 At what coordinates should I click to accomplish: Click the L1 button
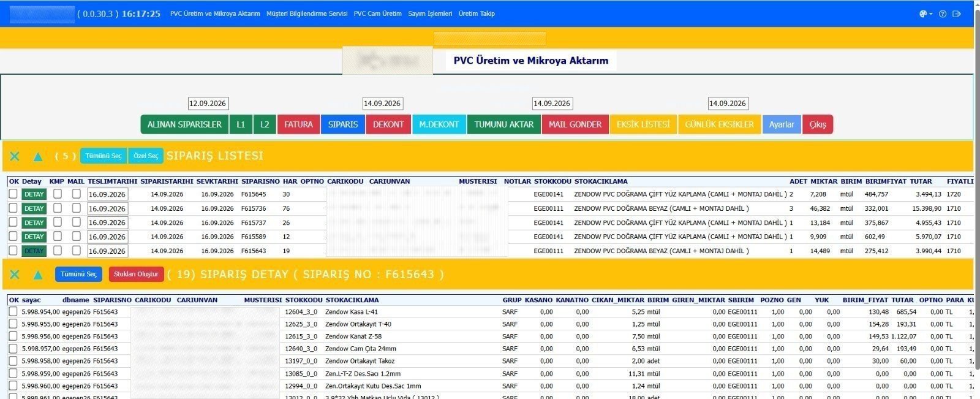tap(241, 124)
